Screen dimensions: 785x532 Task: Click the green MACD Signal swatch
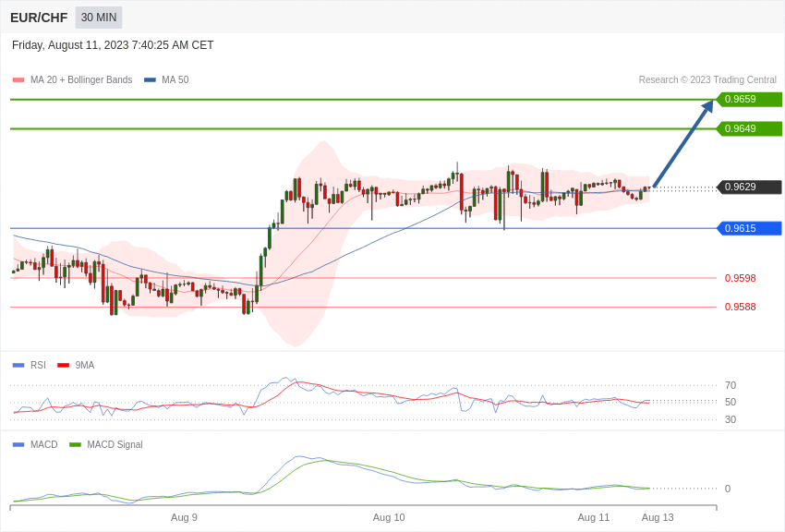(75, 444)
